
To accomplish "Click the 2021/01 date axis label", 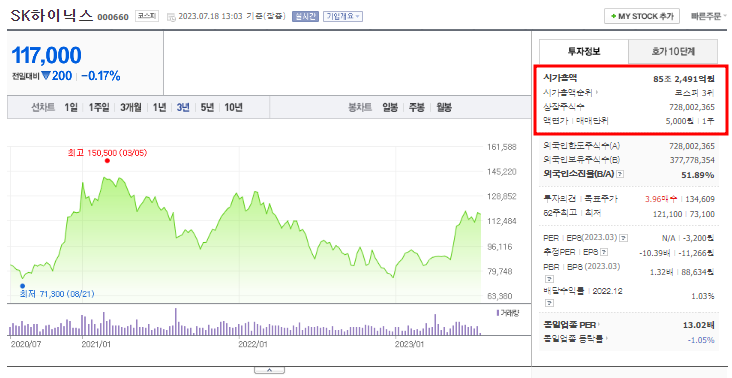I will pyautogui.click(x=97, y=344).
